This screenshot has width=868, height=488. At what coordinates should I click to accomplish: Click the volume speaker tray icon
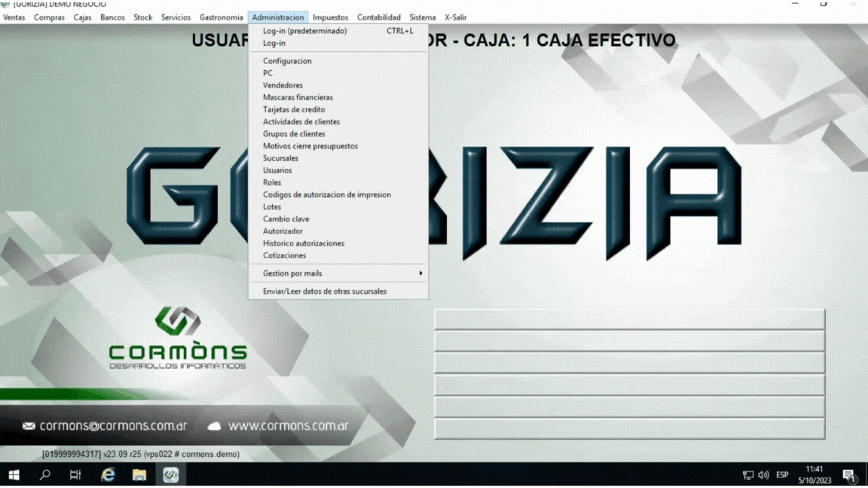tap(764, 474)
